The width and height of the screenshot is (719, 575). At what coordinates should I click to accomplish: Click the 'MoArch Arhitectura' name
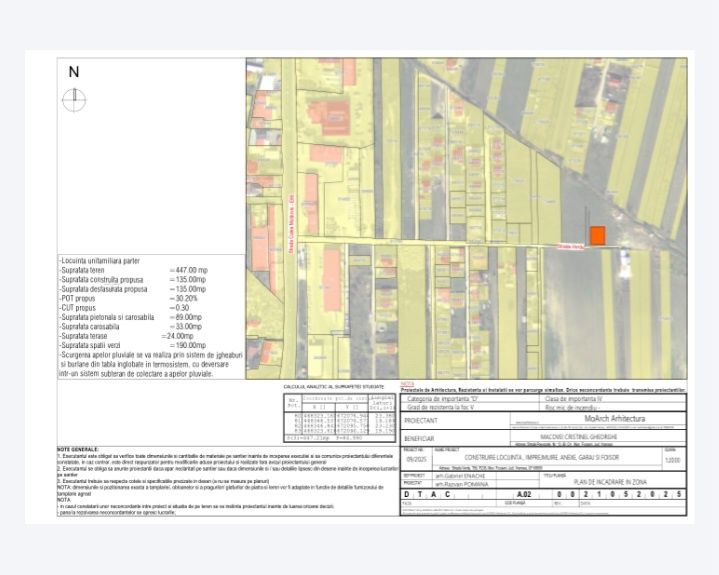point(614,419)
